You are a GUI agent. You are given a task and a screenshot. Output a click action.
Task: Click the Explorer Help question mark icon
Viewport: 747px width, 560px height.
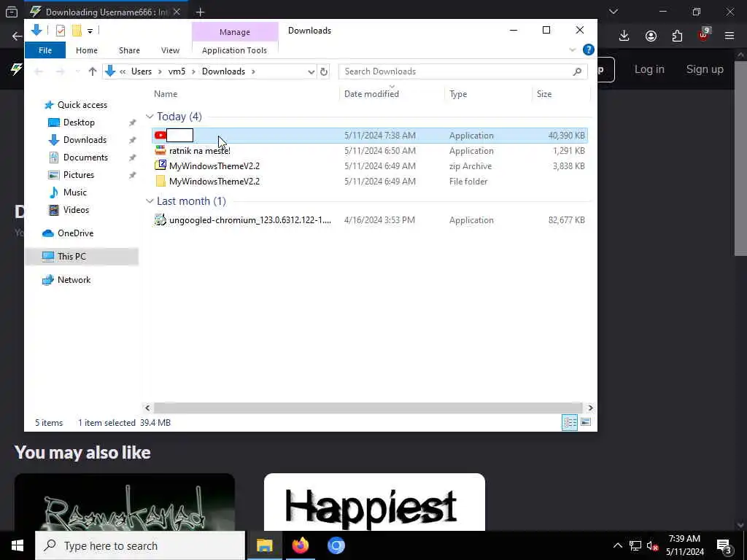tap(589, 50)
